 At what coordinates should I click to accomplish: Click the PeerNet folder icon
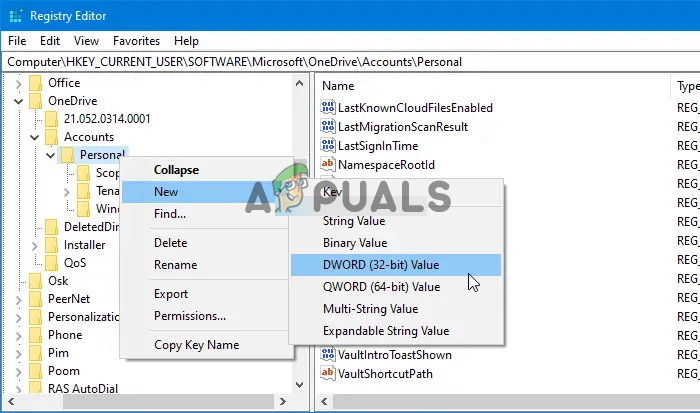35,299
